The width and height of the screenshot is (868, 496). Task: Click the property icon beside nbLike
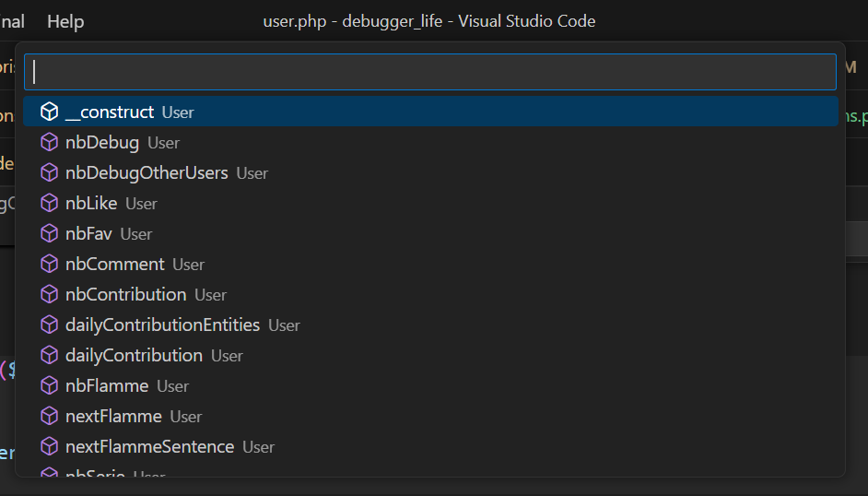(x=49, y=203)
